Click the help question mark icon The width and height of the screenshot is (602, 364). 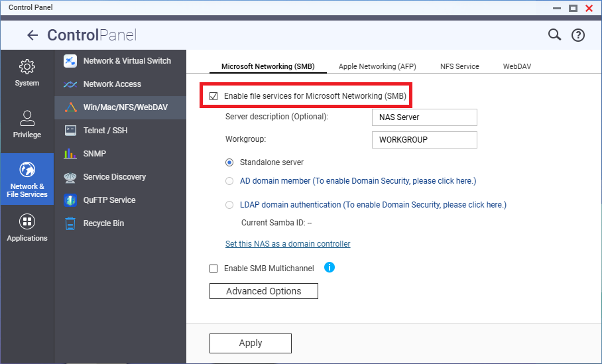(578, 36)
